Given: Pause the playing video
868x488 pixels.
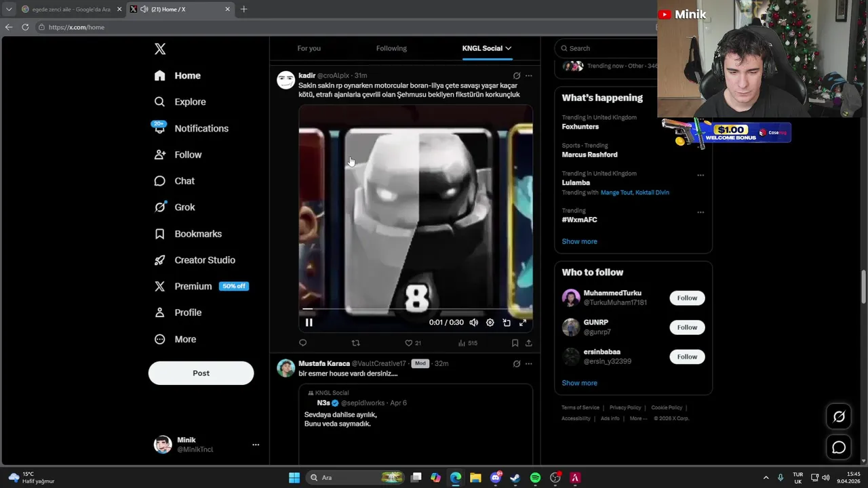Looking at the screenshot, I should tap(309, 323).
